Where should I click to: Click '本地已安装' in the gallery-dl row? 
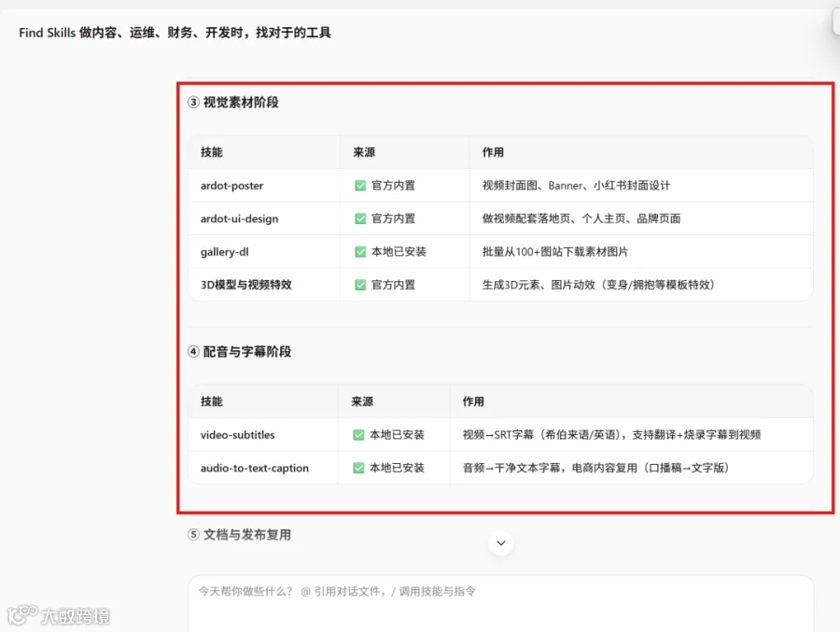[399, 252]
